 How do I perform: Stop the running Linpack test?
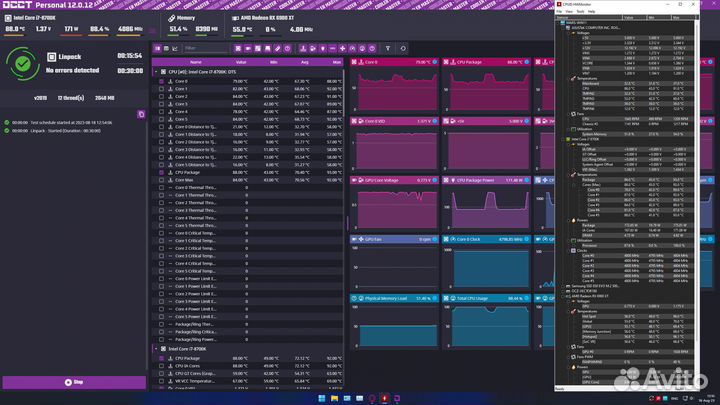(x=74, y=382)
